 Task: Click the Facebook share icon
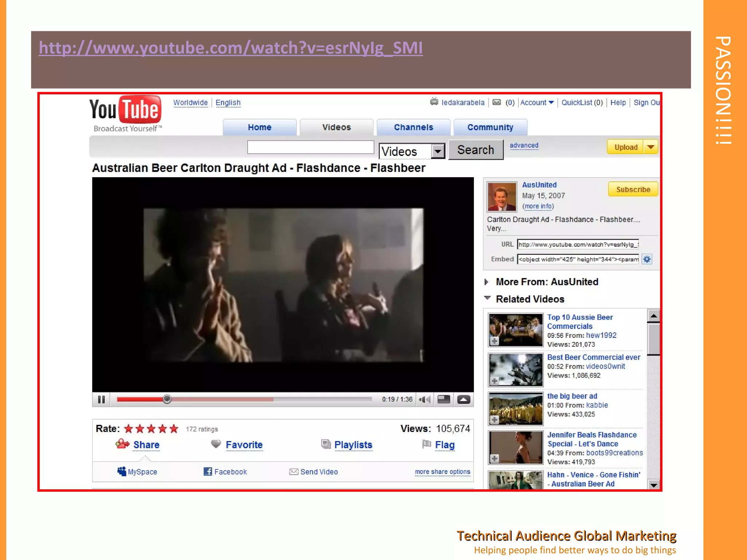click(x=208, y=471)
